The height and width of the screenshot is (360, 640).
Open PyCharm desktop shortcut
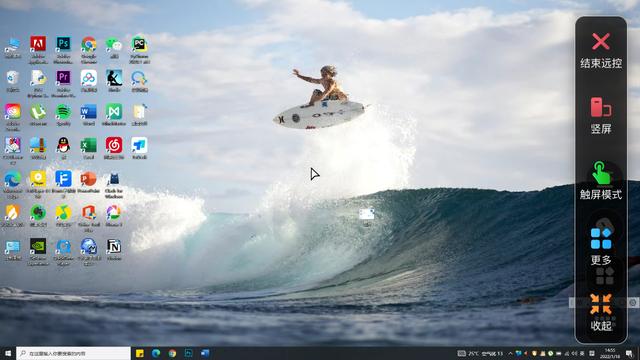coord(139,49)
